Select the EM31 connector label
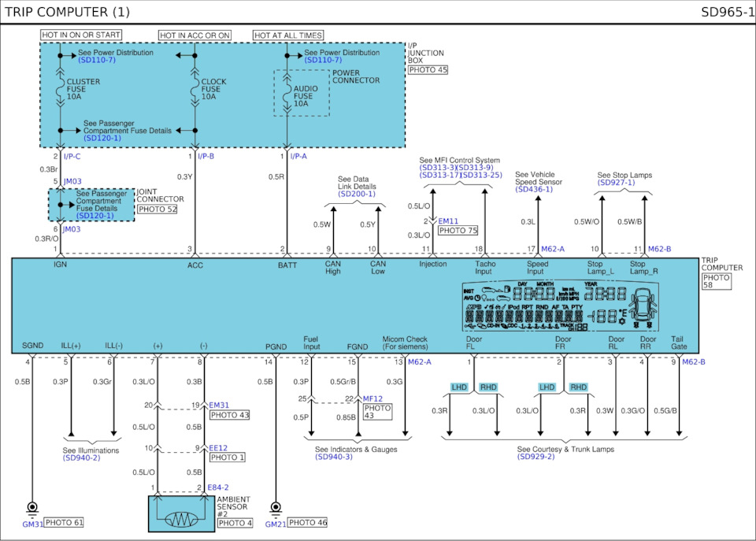The width and height of the screenshot is (756, 541). click(219, 405)
